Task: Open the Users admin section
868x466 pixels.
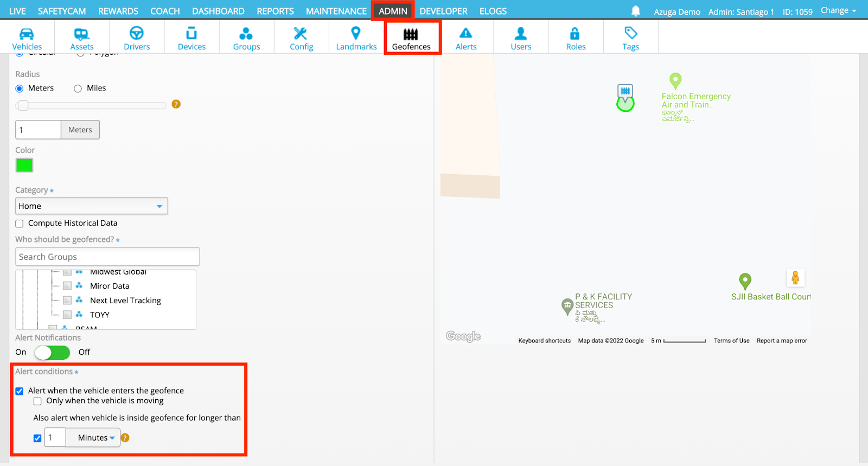Action: (x=521, y=37)
